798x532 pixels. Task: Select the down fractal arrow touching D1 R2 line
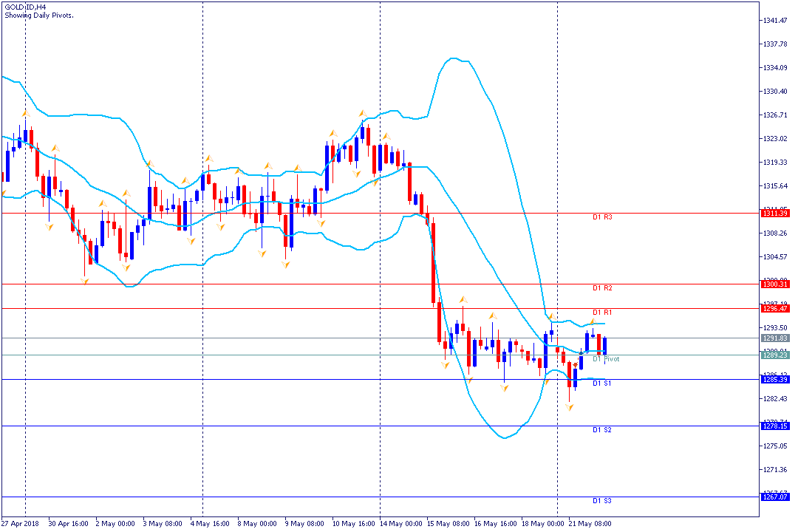pyautogui.click(x=84, y=281)
